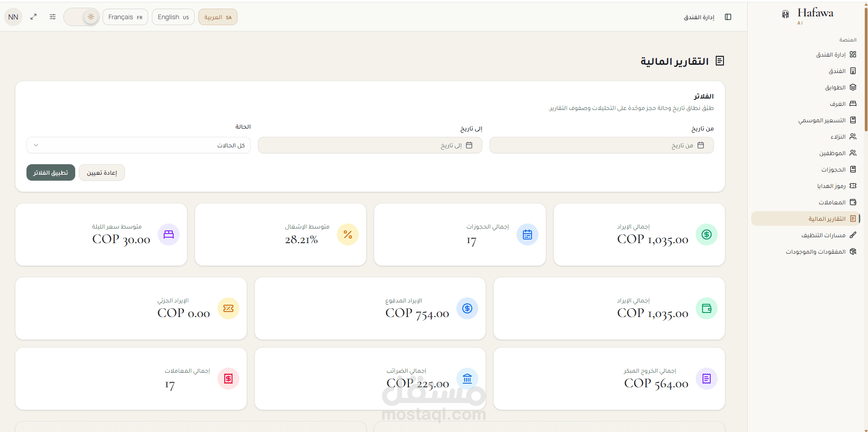Click the COP 225.00 taxes value
Screen dimensions: 868x432
click(x=418, y=384)
